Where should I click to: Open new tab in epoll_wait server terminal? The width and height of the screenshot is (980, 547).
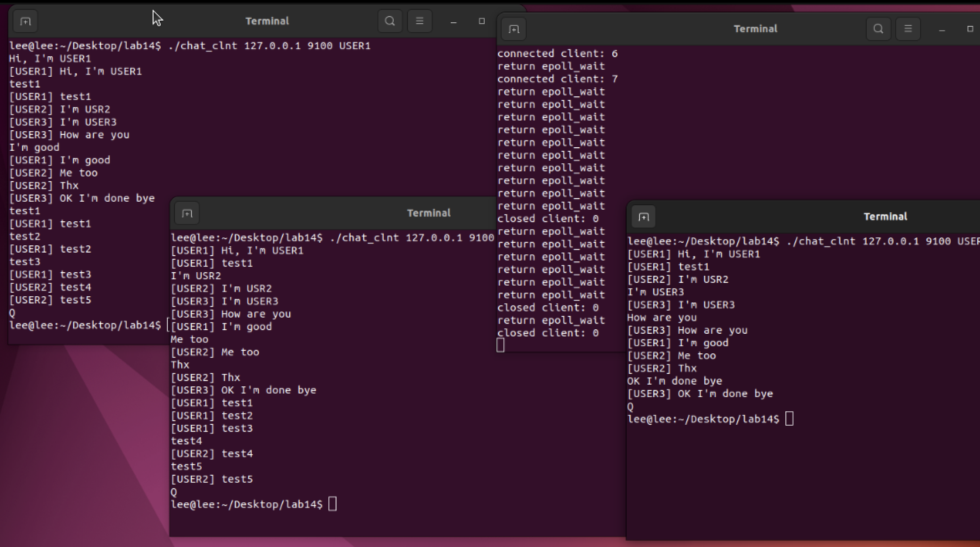click(x=514, y=29)
